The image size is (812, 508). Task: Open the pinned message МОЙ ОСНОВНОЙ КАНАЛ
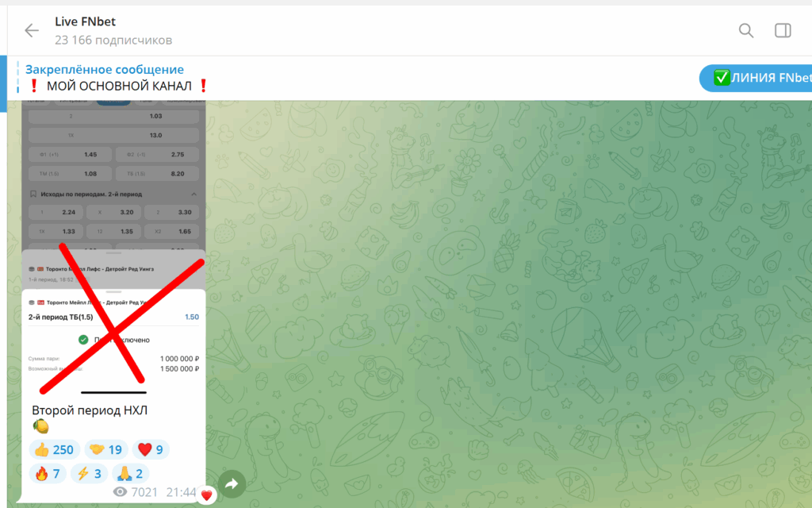119,78
